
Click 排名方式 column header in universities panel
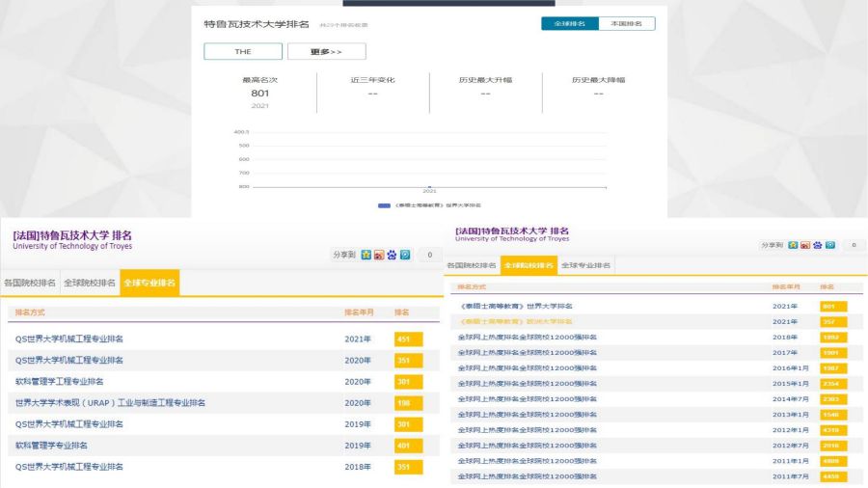click(x=472, y=287)
